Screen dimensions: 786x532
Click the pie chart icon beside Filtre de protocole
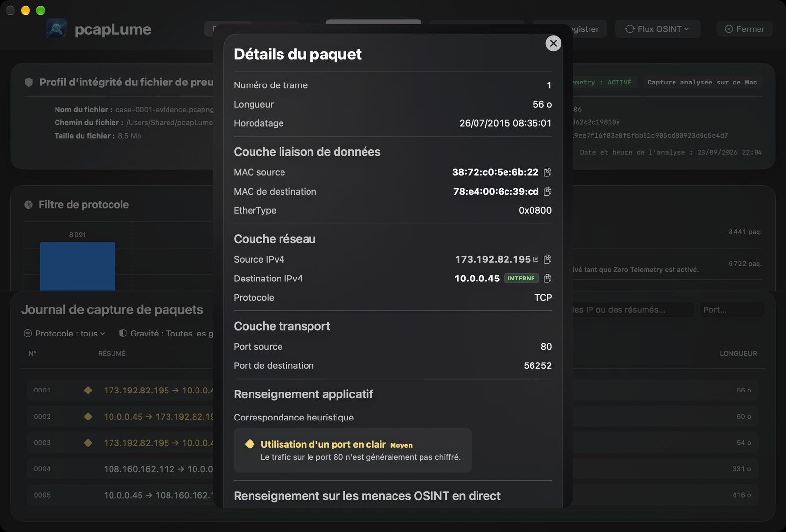point(28,205)
